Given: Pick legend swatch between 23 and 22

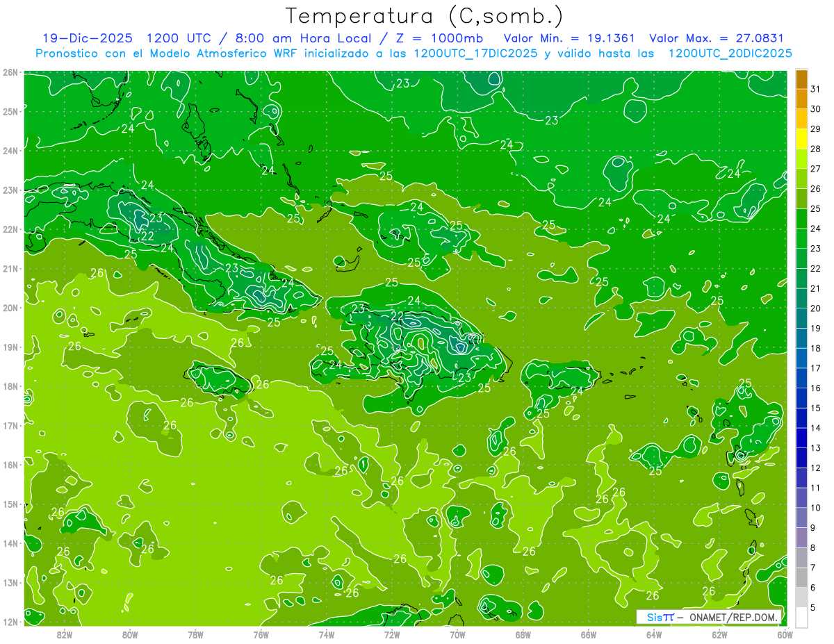Looking at the screenshot, I should click(801, 258).
